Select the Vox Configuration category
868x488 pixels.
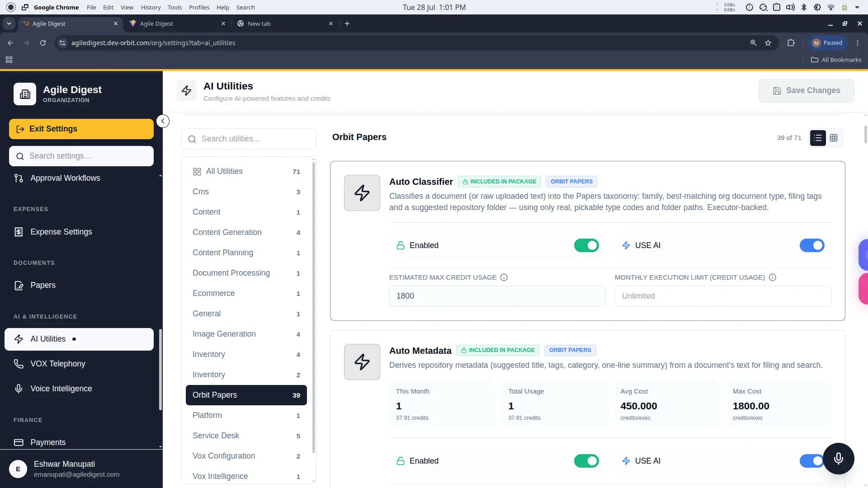(x=246, y=456)
